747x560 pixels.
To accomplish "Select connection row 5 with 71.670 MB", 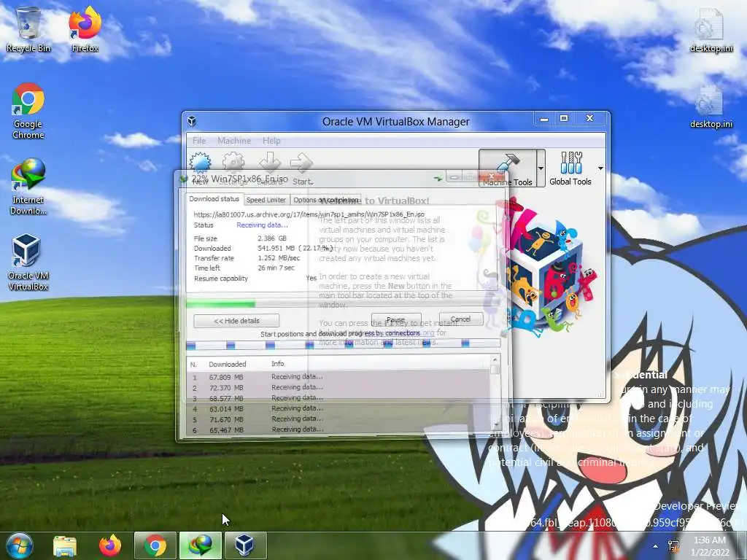I will coord(338,419).
